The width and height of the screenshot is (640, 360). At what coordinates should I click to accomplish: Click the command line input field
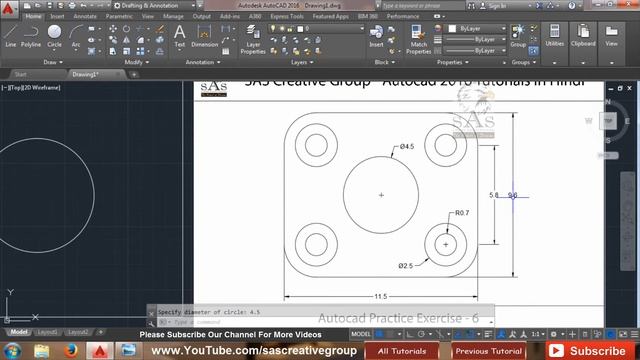[322, 322]
